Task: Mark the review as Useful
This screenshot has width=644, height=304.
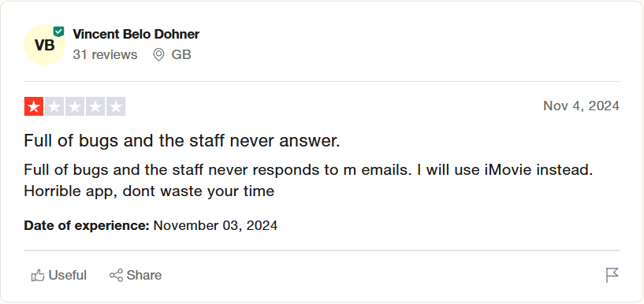Action: pos(59,276)
